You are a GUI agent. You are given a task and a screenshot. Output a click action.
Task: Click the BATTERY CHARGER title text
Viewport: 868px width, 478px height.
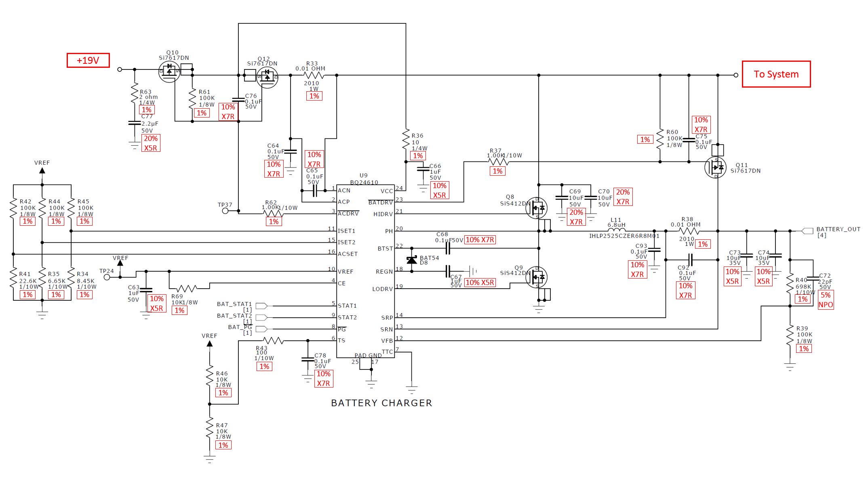point(381,403)
